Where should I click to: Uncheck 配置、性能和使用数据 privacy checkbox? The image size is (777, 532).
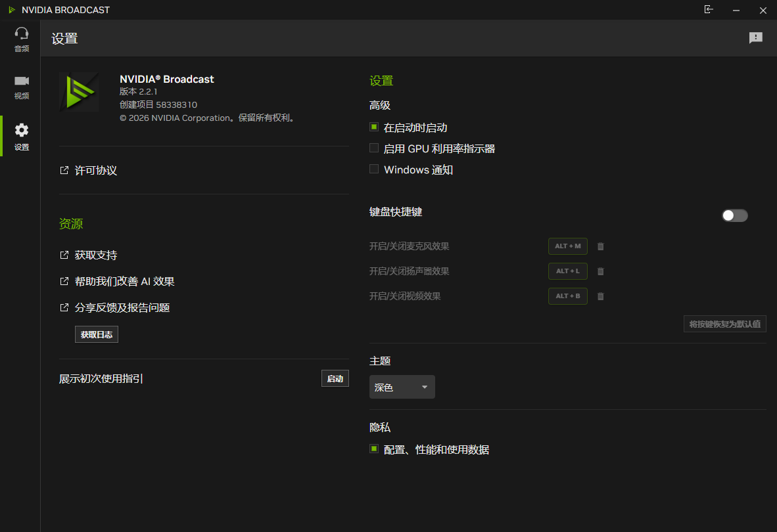point(374,449)
